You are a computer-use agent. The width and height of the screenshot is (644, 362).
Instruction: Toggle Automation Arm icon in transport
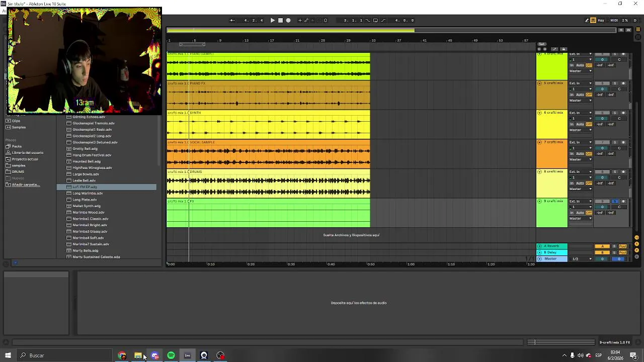306,20
